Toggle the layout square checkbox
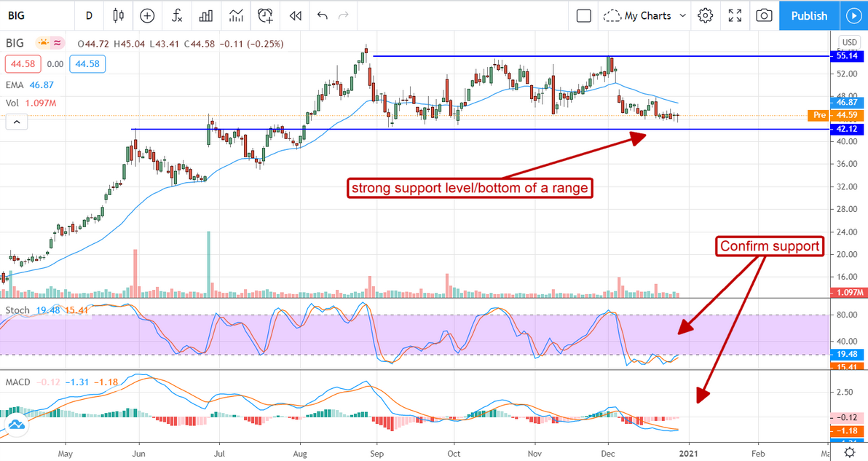 coord(583,15)
